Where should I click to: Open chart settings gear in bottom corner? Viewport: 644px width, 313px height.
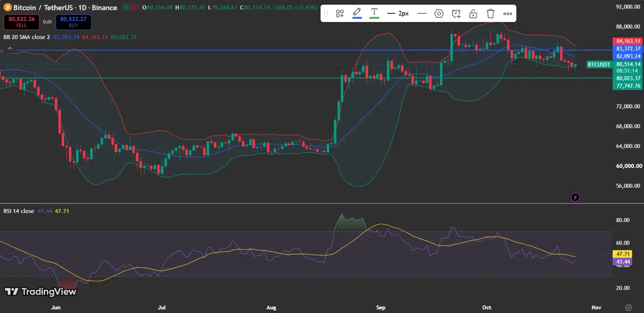[629, 307]
